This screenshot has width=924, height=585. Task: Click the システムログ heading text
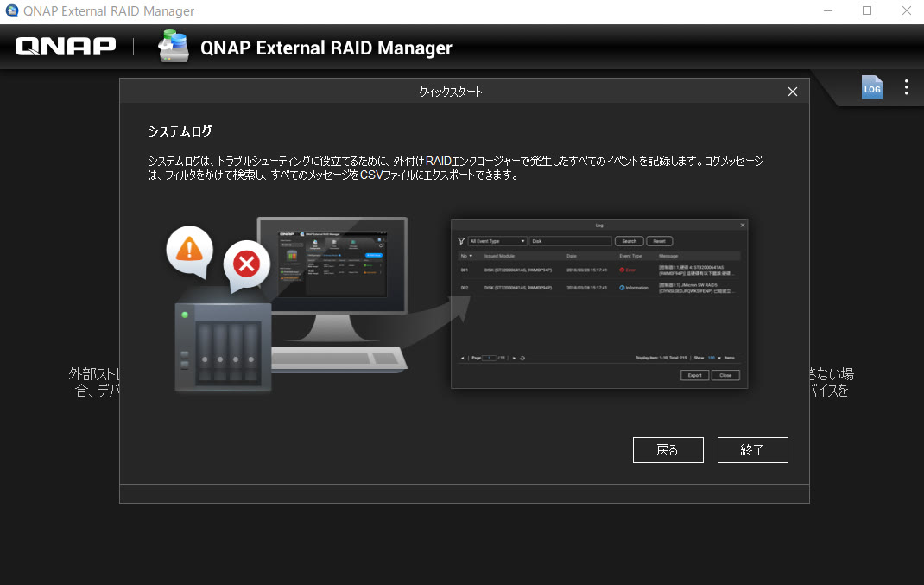point(180,131)
